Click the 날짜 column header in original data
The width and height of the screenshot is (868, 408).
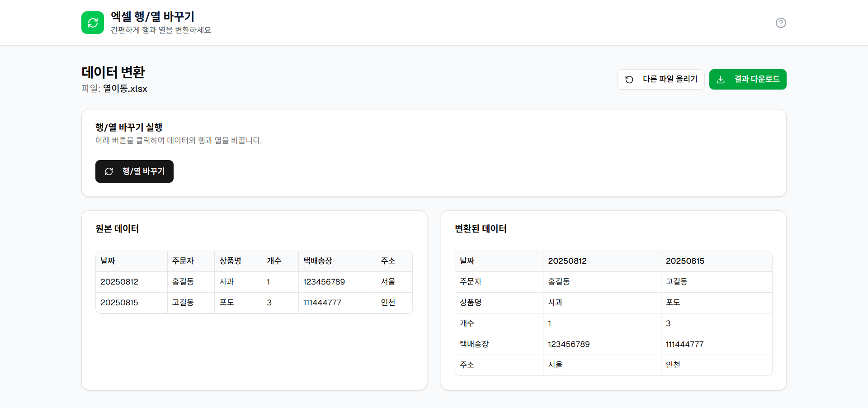point(107,261)
